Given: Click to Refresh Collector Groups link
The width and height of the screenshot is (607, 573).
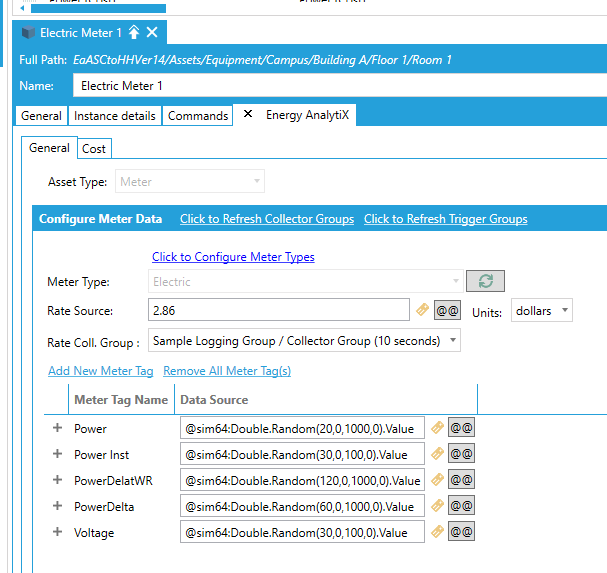Looking at the screenshot, I should click(266, 219).
